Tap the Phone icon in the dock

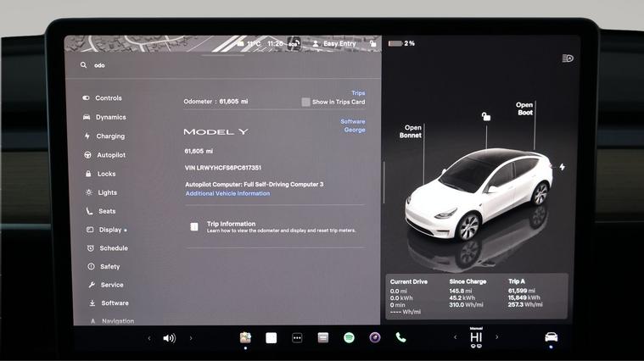click(x=400, y=337)
